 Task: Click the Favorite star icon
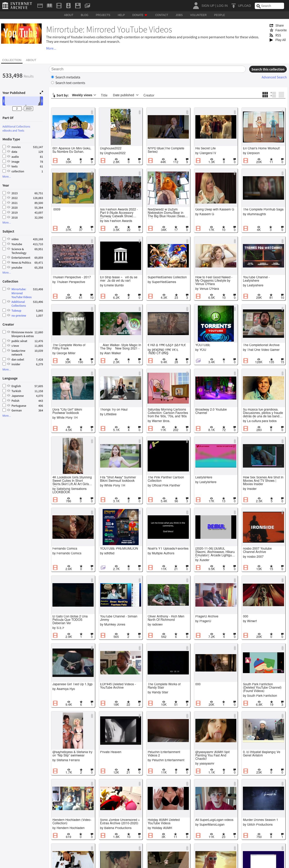click(271, 30)
